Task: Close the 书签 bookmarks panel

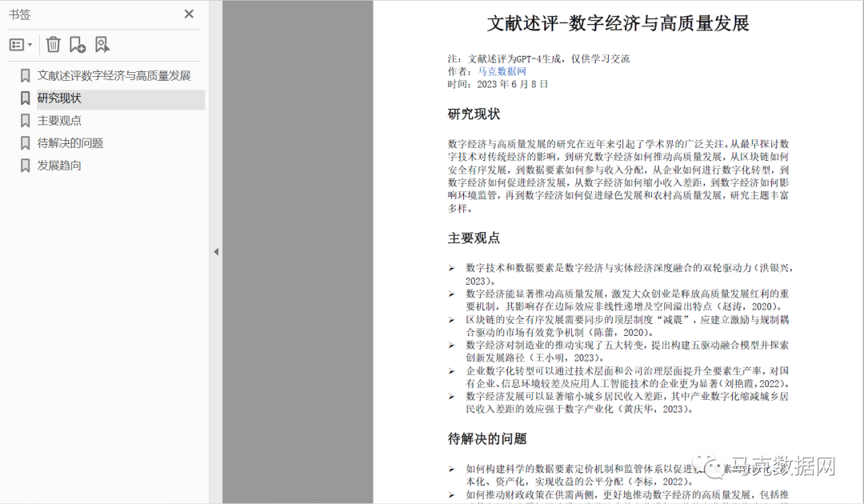Action: click(189, 14)
